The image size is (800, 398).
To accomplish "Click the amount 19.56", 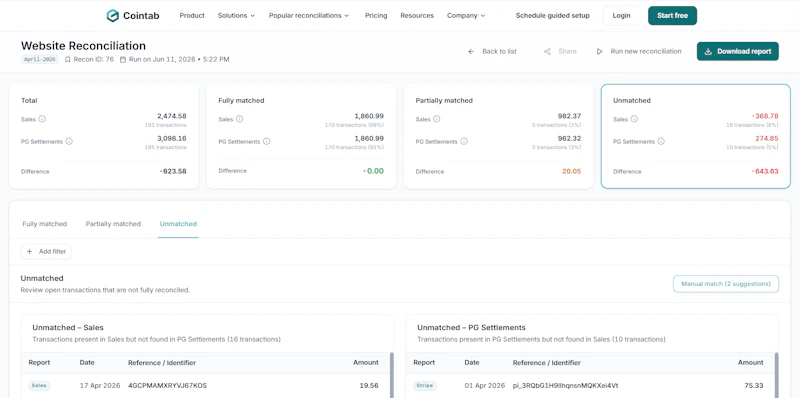I will [369, 386].
